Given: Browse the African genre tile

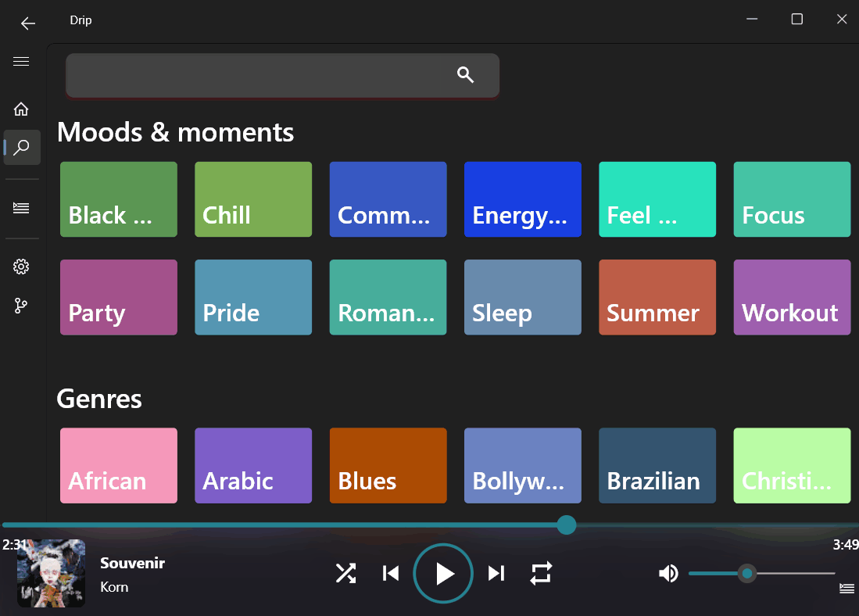Looking at the screenshot, I should (x=119, y=466).
